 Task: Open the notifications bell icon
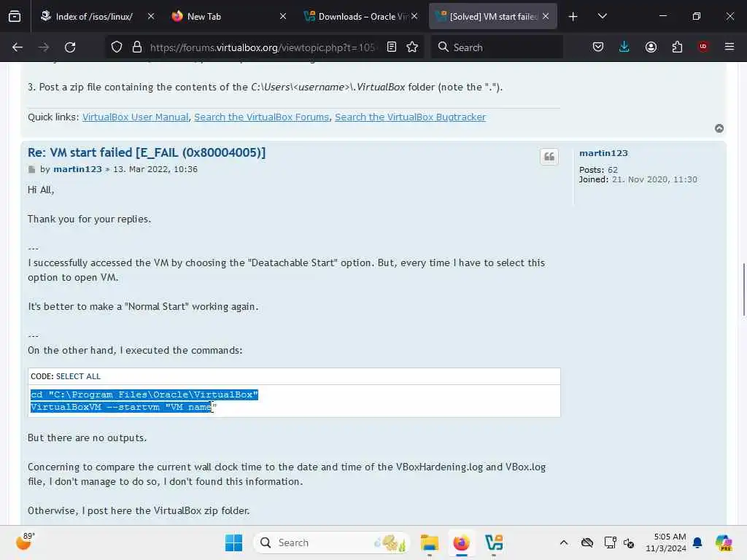(x=697, y=542)
